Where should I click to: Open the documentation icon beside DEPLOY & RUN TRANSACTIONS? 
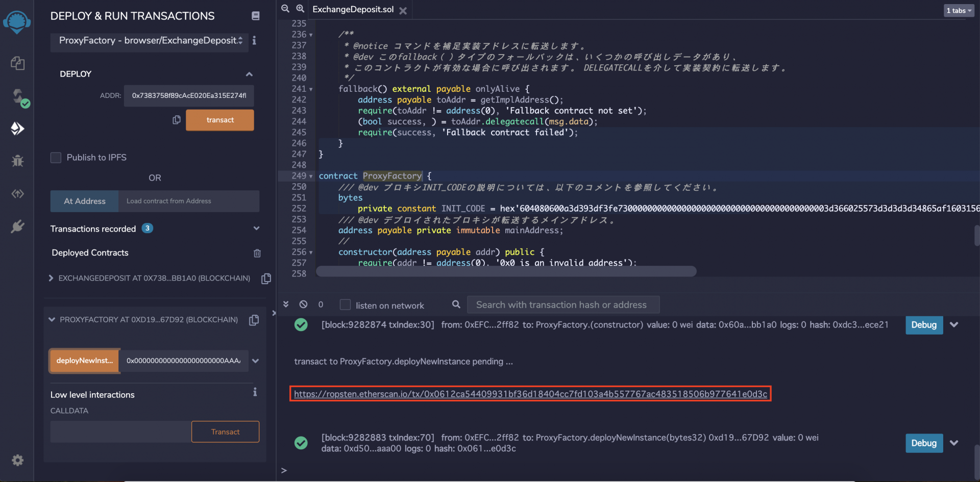click(256, 16)
